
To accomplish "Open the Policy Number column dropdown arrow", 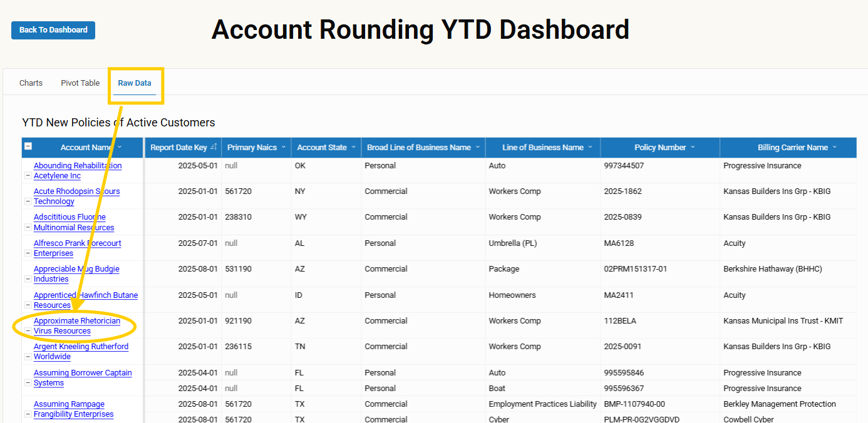I will (693, 147).
